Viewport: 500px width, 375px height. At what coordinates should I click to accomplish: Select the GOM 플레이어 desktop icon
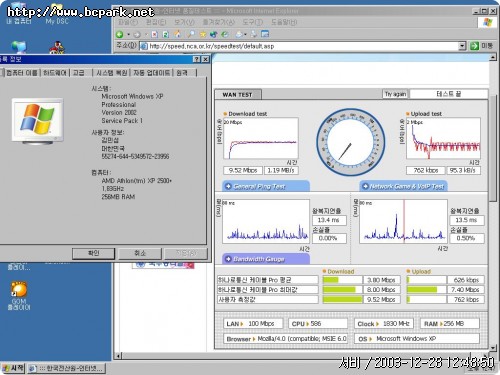click(x=19, y=296)
